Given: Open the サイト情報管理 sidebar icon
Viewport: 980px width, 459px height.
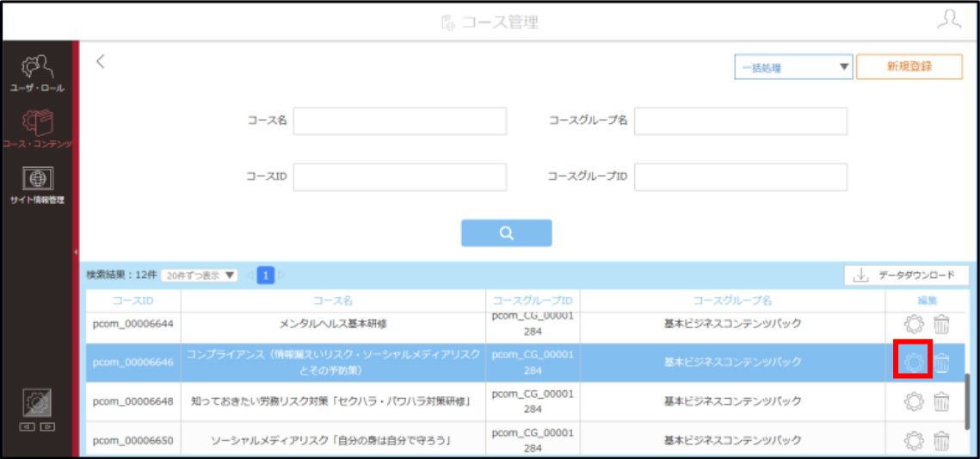Looking at the screenshot, I should coord(36,186).
